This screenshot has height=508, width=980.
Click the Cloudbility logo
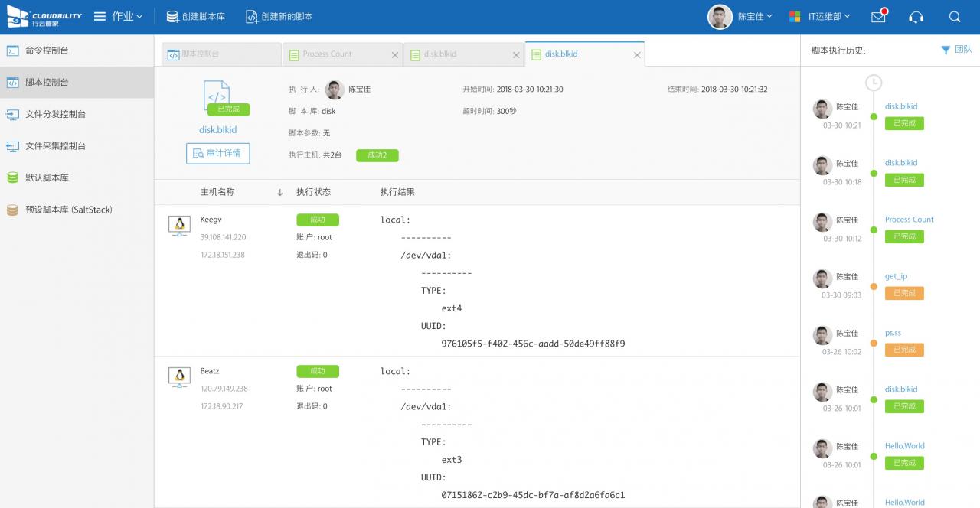click(44, 16)
